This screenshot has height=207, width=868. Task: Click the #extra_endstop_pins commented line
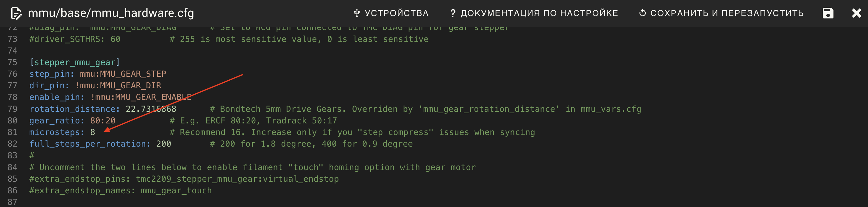(x=184, y=179)
